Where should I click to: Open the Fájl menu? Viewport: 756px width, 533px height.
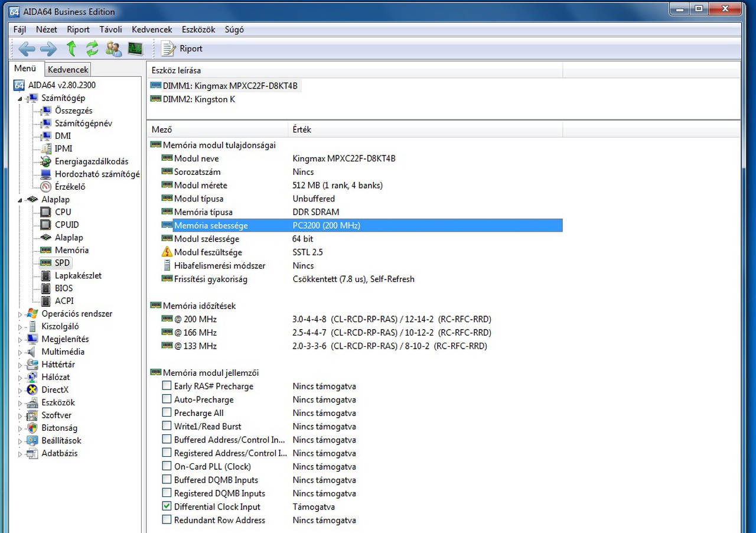point(19,30)
